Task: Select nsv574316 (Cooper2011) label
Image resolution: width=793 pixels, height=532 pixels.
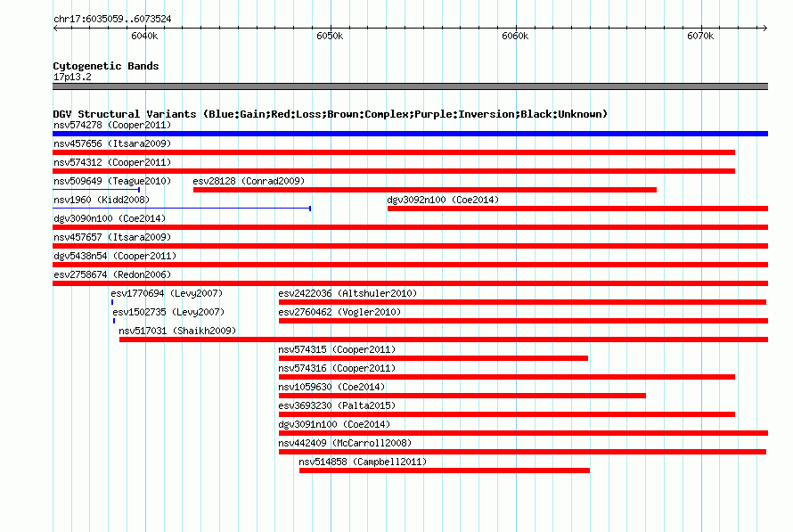Action: pos(337,368)
